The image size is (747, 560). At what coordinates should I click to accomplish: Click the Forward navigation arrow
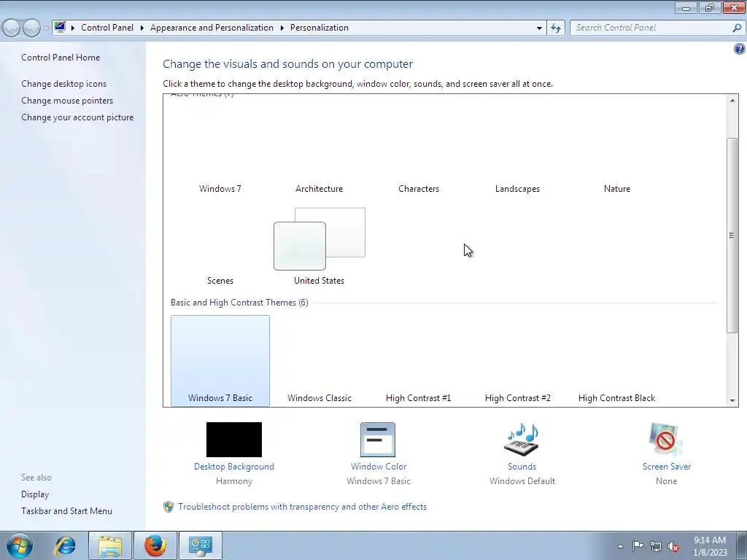31,28
